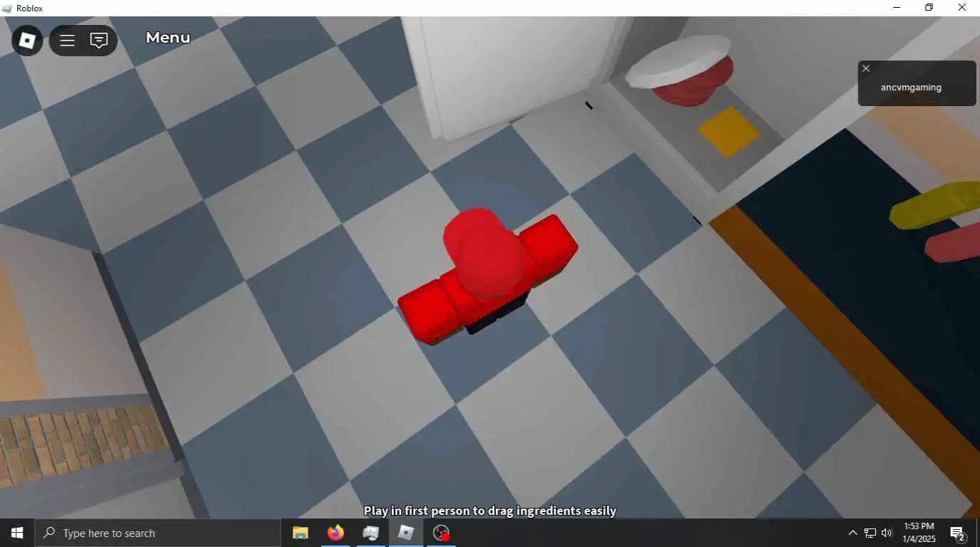Dismiss the ancvmgaming notification with X

pyautogui.click(x=866, y=68)
